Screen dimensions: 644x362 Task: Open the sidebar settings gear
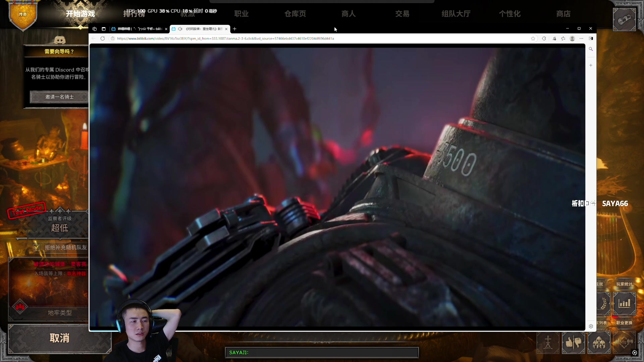click(x=591, y=326)
